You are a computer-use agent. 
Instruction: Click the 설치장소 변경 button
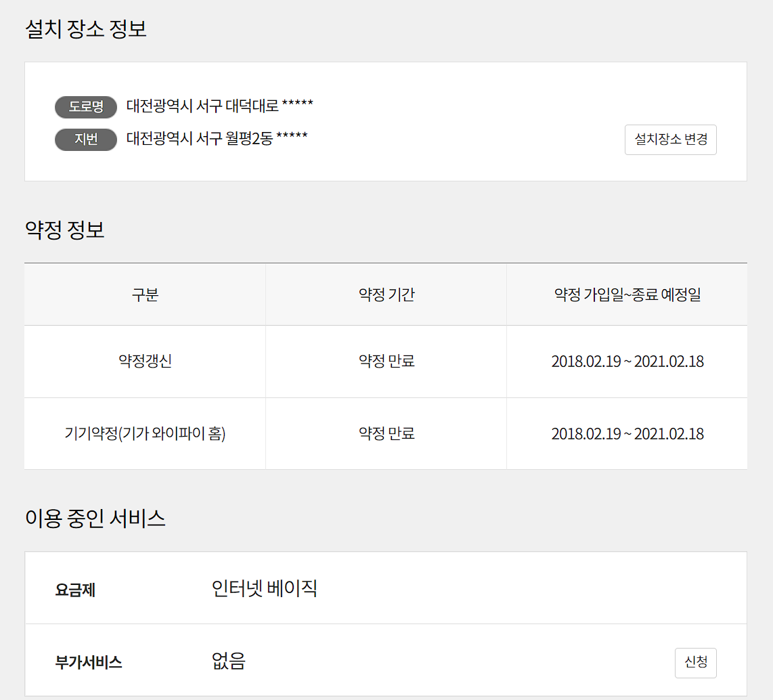(670, 140)
